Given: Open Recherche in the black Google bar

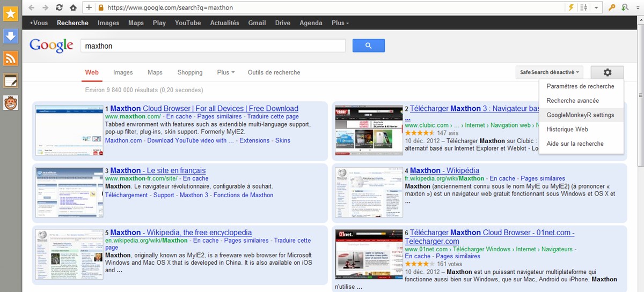Looking at the screenshot, I should click(72, 23).
